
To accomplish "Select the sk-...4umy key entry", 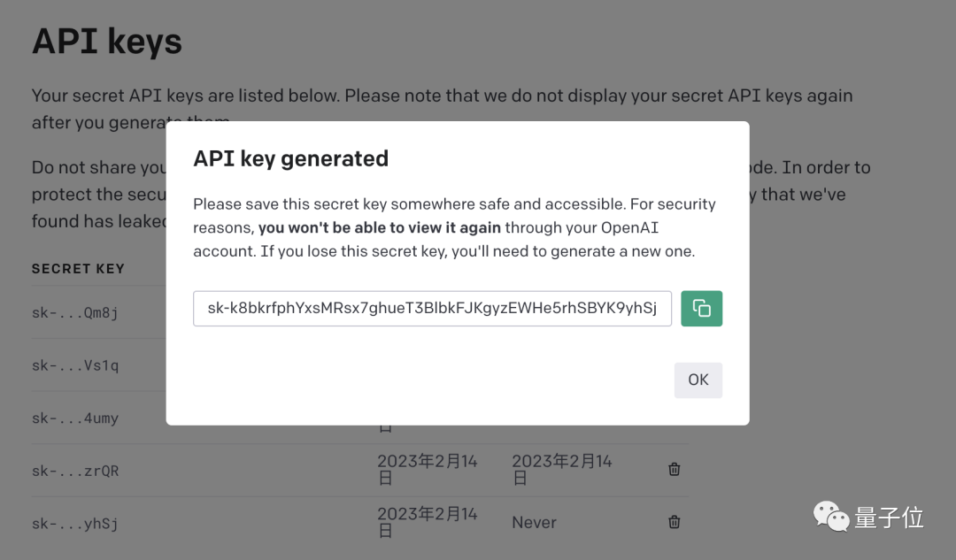I will pos(75,418).
